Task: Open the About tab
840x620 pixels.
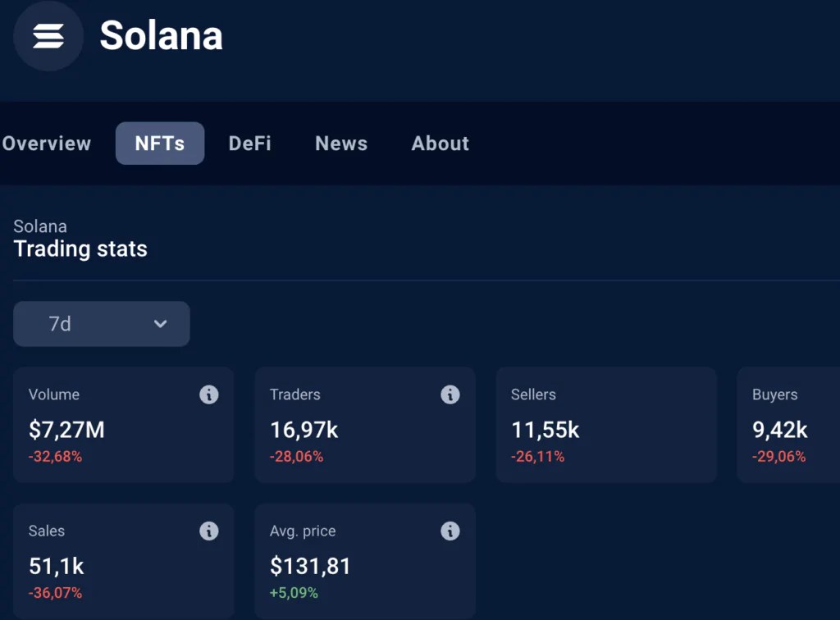Action: point(440,144)
